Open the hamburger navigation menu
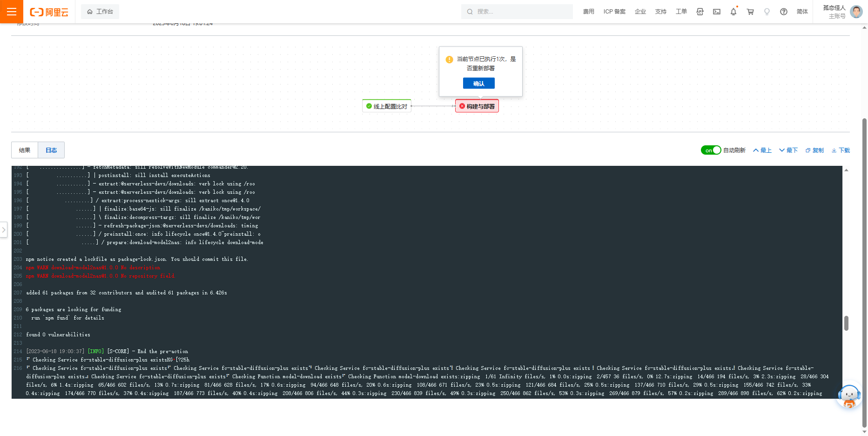 pos(12,12)
